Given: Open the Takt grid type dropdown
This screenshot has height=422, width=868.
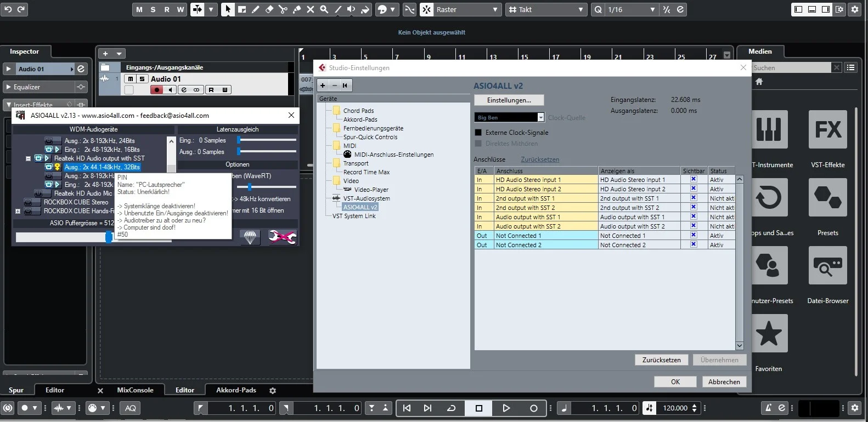Looking at the screenshot, I should [546, 9].
